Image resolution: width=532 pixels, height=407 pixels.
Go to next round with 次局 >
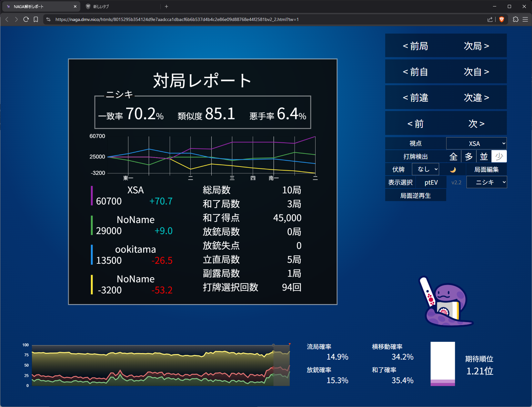[x=476, y=46]
